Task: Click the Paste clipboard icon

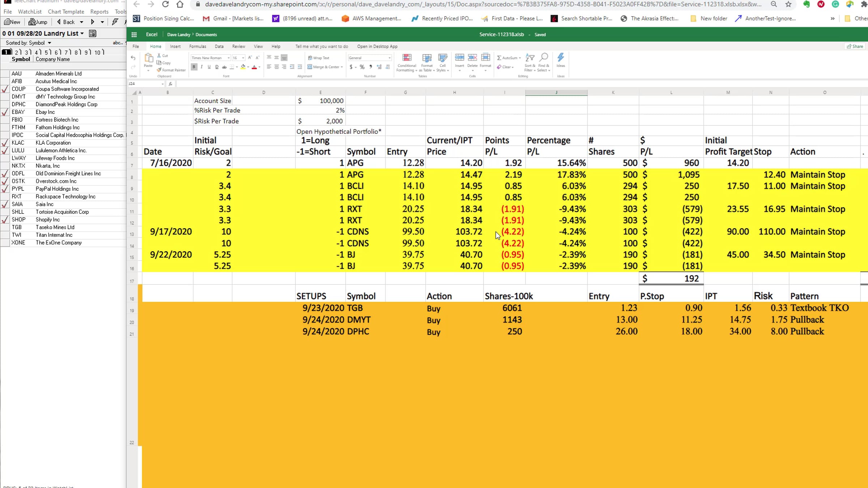Action: click(x=148, y=59)
